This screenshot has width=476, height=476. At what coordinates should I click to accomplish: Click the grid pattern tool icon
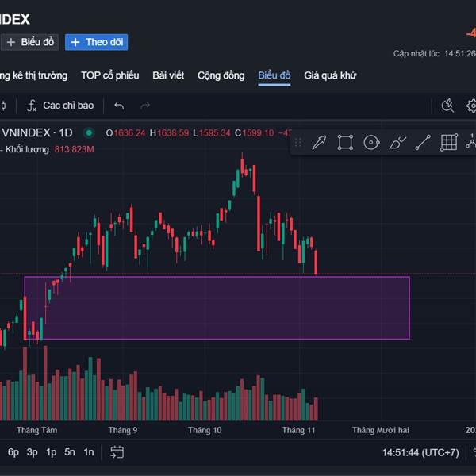tap(449, 142)
